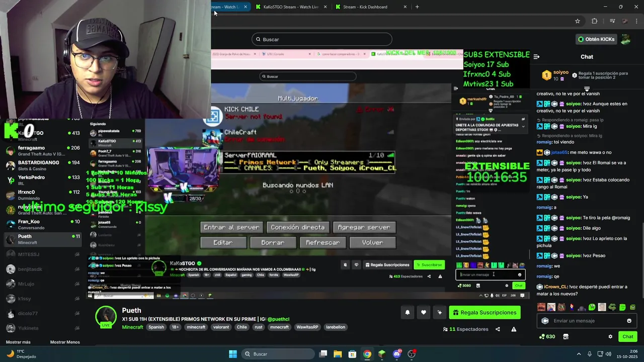Click the 630 KICKs points balance

tap(547, 337)
